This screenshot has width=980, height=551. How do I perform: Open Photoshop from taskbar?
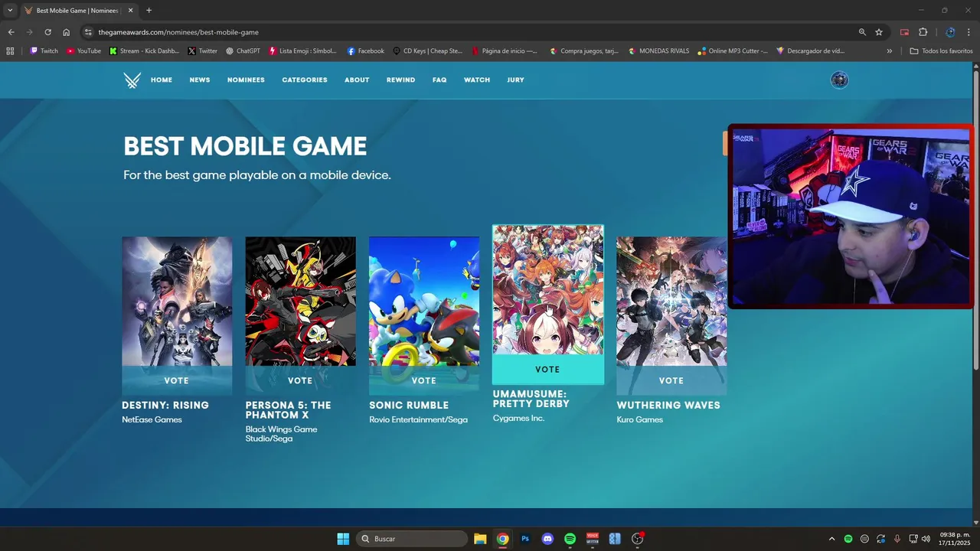(525, 539)
